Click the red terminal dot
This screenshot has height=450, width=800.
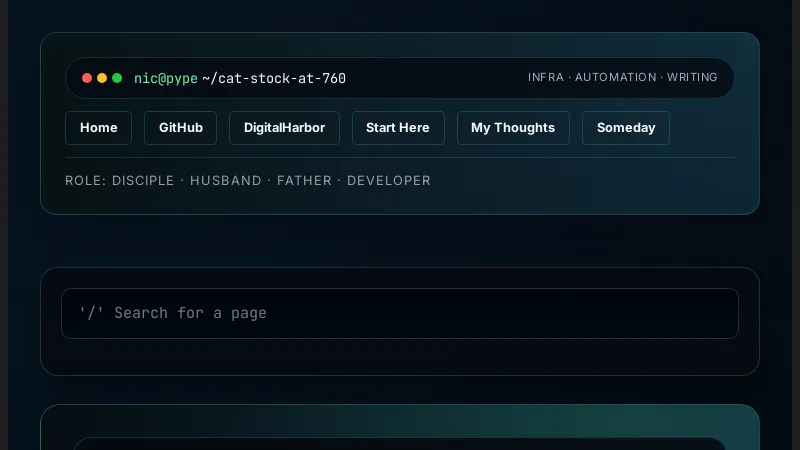[87, 78]
